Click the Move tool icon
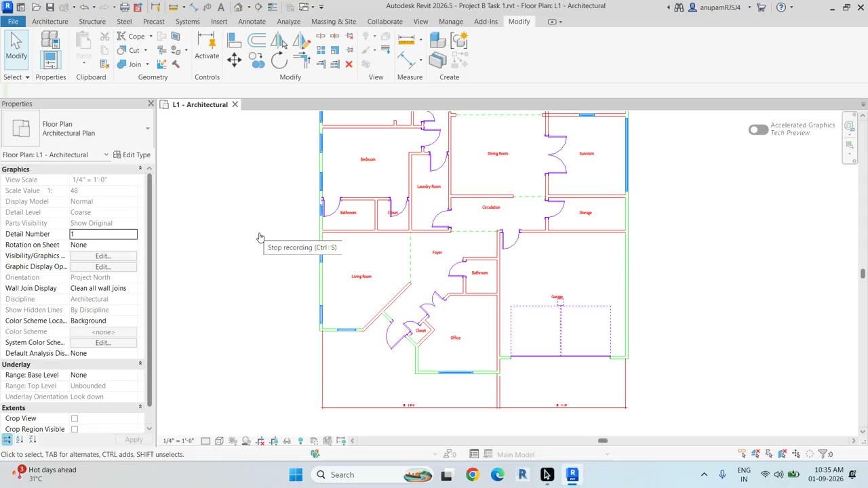The image size is (868, 488). tap(235, 60)
